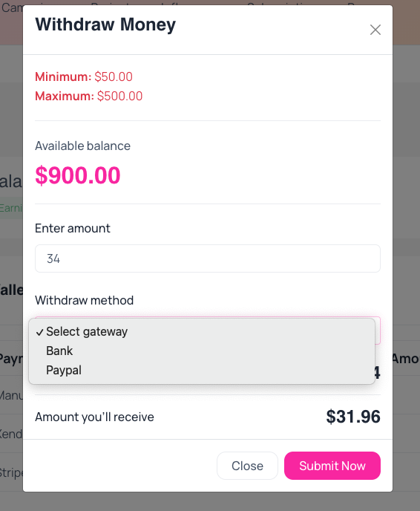420x511 pixels.
Task: Click the dimmed Amo column header behind the dialog
Action: (x=406, y=359)
